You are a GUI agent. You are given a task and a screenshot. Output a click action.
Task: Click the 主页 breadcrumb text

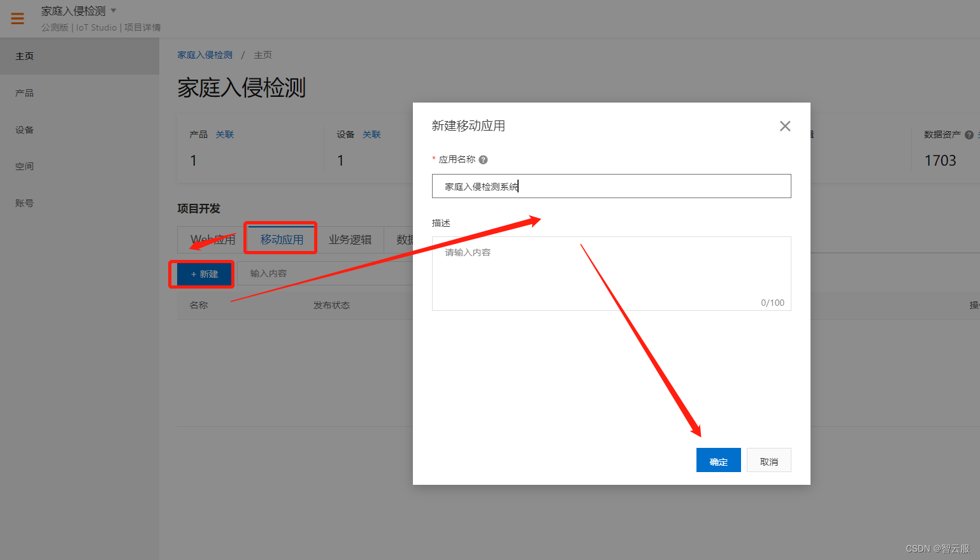tap(263, 55)
